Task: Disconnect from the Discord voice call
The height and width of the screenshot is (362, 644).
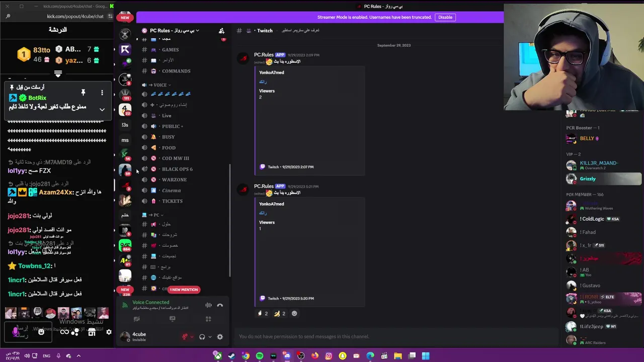Action: click(x=220, y=305)
